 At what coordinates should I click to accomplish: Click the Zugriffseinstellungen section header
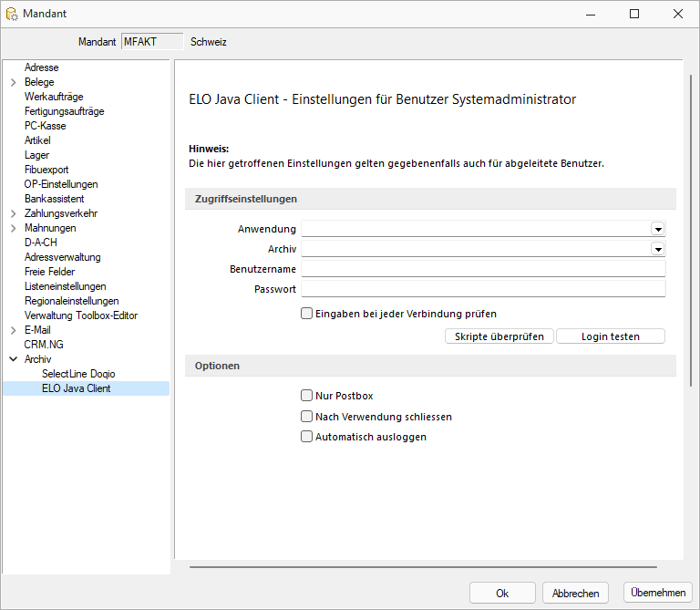(x=430, y=199)
